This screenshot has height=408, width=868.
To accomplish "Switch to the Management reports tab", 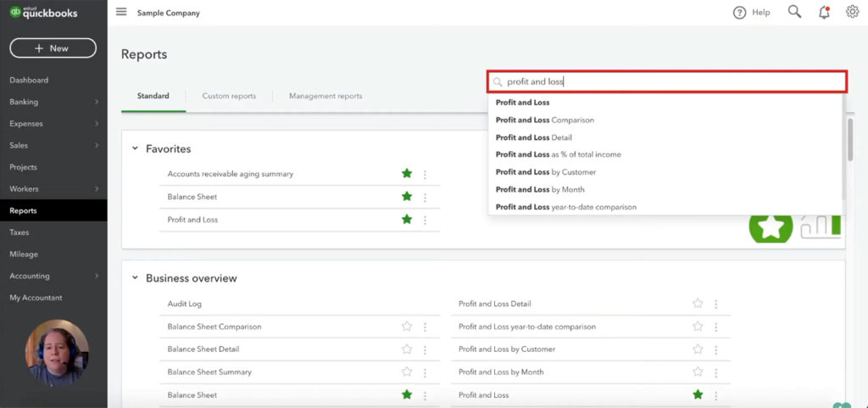I will pyautogui.click(x=325, y=96).
